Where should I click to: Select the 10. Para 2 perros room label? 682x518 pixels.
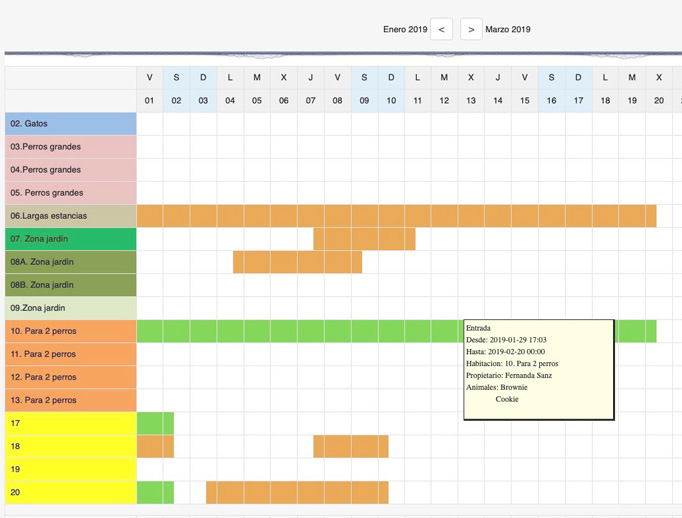pyautogui.click(x=71, y=331)
